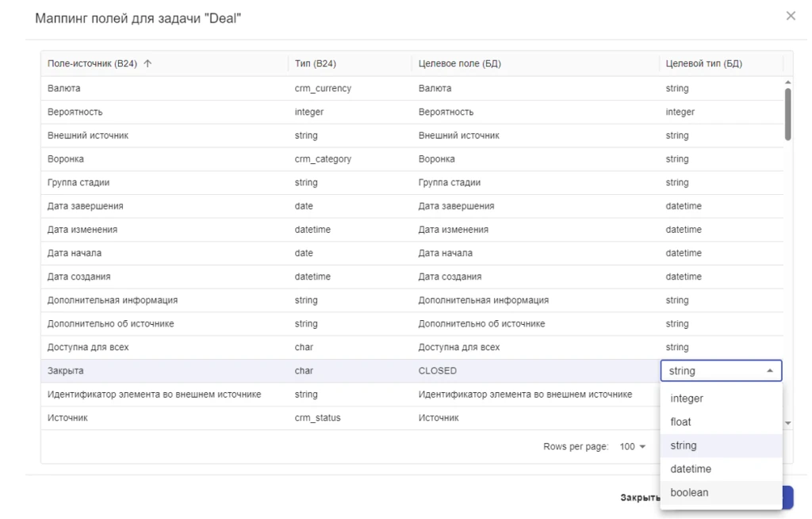
Task: Click the CLOSED target field cell
Action: coord(436,371)
